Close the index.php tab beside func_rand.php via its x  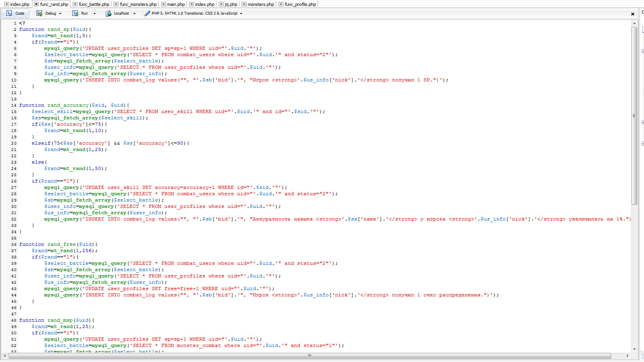pos(6,4)
